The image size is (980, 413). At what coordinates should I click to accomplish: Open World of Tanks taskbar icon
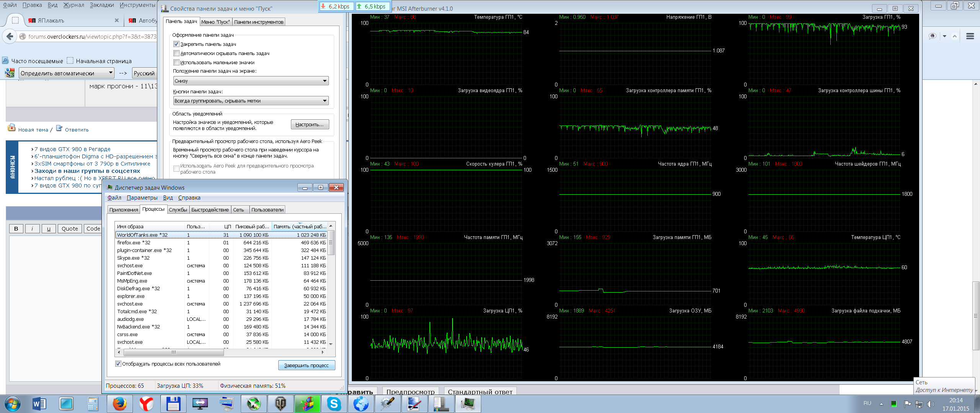click(281, 404)
